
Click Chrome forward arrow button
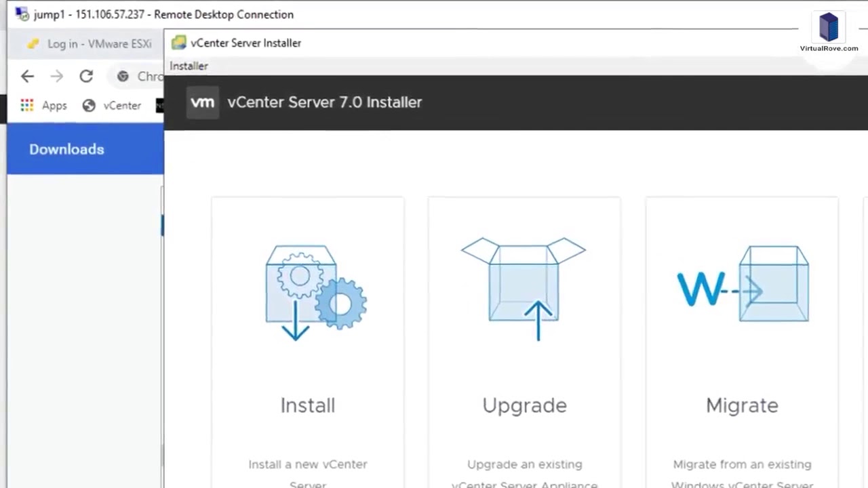click(57, 77)
